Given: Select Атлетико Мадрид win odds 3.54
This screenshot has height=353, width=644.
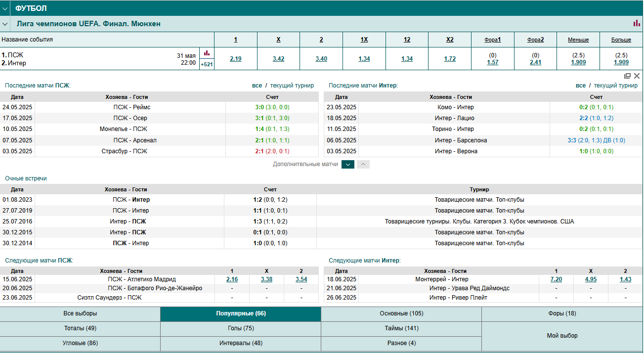Looking at the screenshot, I should click(x=301, y=279).
